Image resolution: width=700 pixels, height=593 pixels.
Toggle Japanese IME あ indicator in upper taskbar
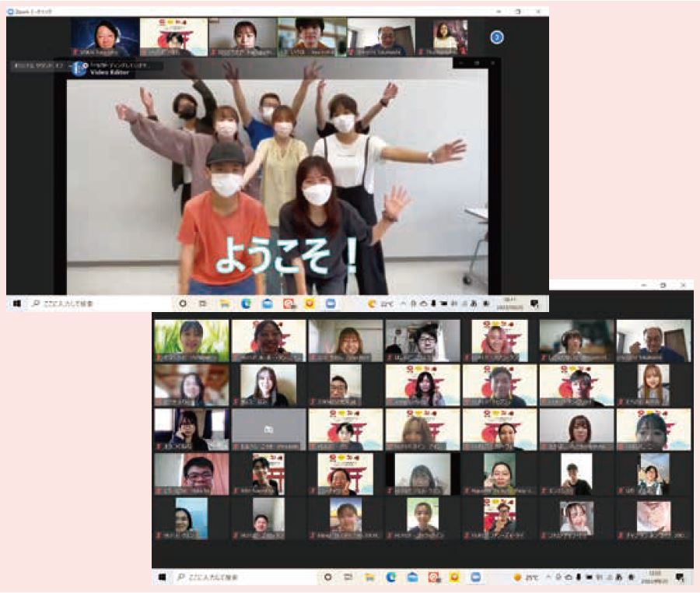(473, 304)
